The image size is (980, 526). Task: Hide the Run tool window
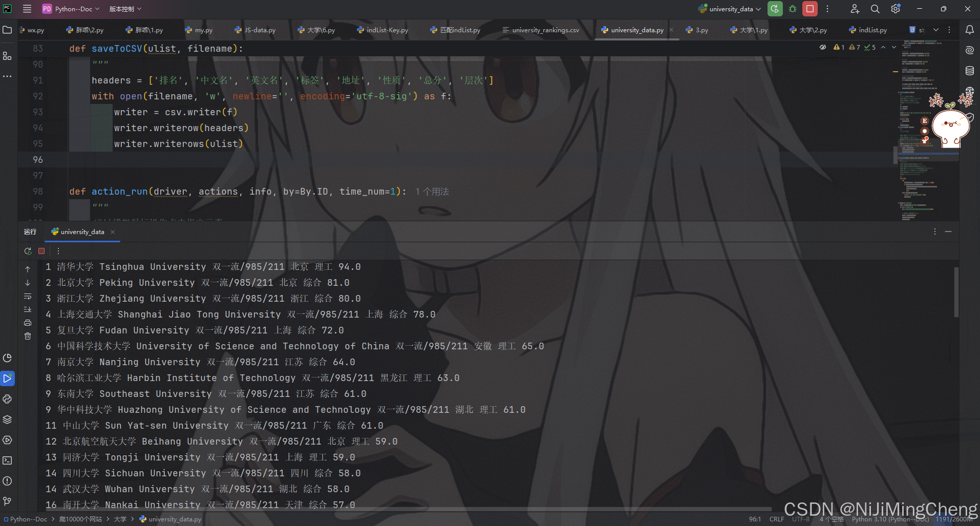coord(948,232)
